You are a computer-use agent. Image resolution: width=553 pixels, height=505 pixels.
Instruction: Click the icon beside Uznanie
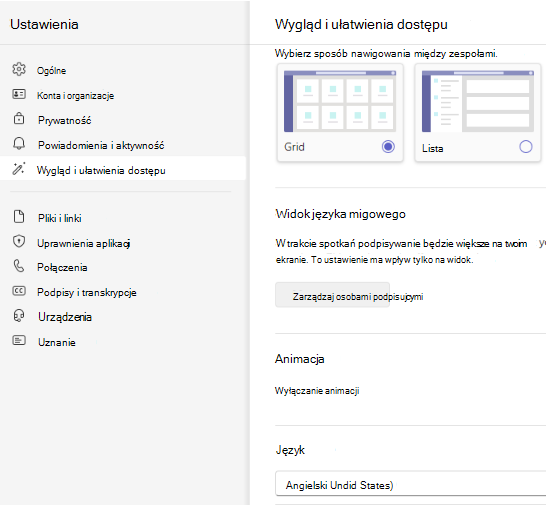pyautogui.click(x=19, y=340)
